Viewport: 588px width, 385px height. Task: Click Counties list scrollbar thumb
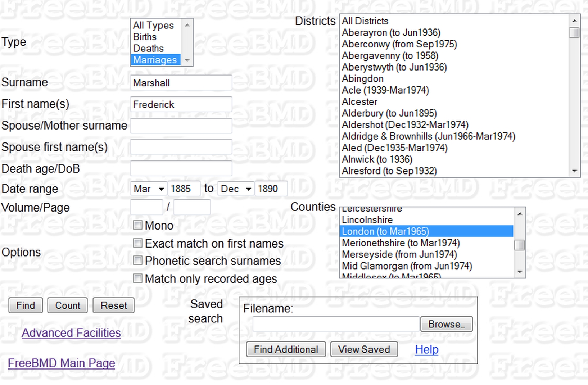(x=520, y=245)
